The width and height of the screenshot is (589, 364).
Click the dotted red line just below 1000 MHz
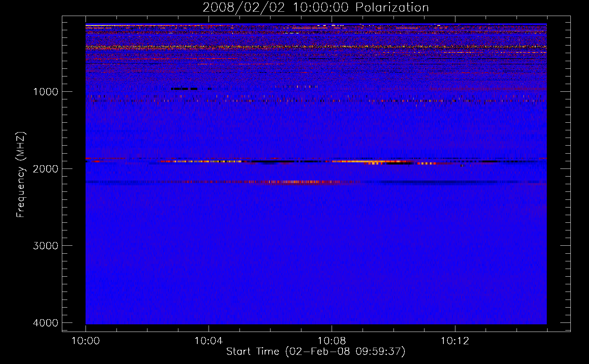[x=316, y=100]
